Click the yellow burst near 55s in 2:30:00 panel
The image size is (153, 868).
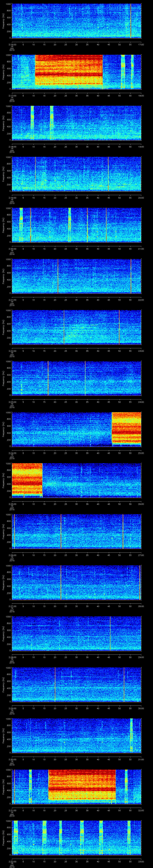pyautogui.click(x=131, y=736)
